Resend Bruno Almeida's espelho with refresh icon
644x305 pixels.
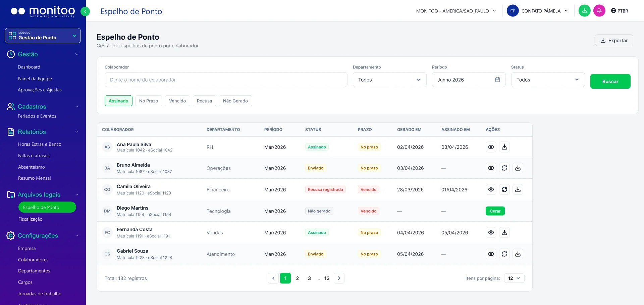click(x=504, y=168)
